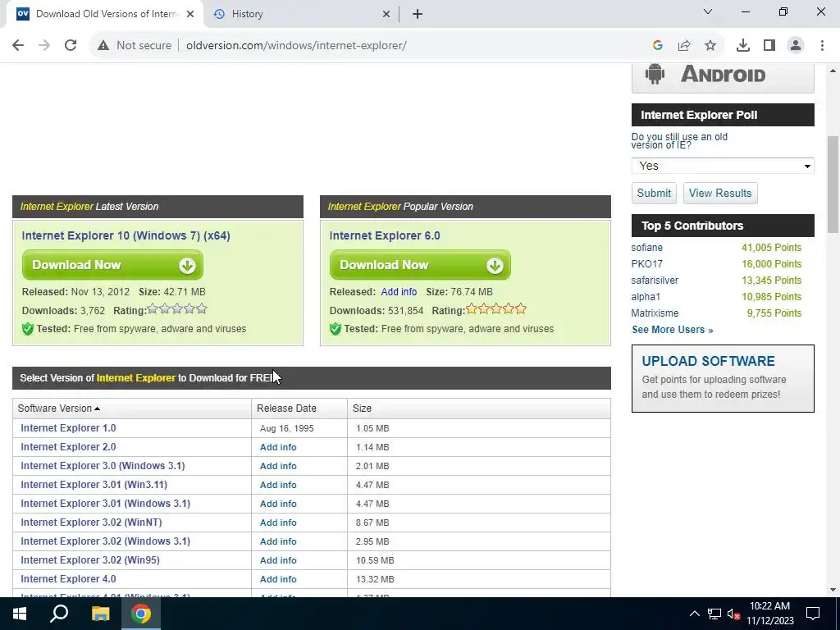Open contributor sofiane profile
The height and width of the screenshot is (630, 840).
tap(646, 248)
